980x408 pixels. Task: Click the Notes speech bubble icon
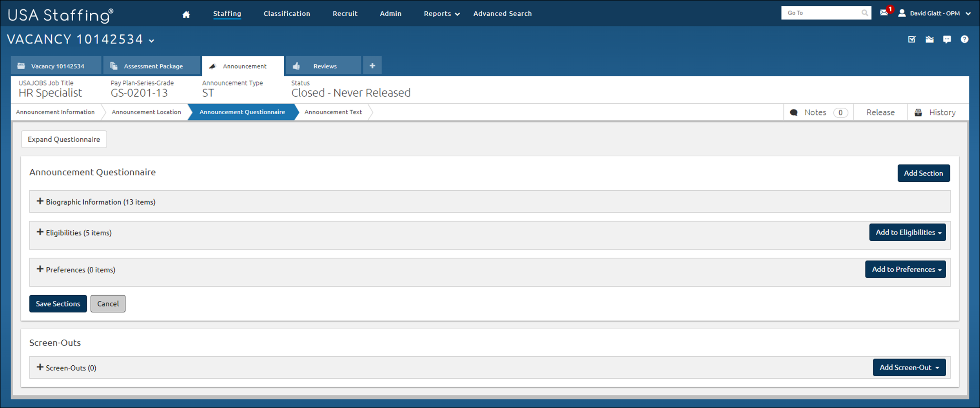(794, 113)
